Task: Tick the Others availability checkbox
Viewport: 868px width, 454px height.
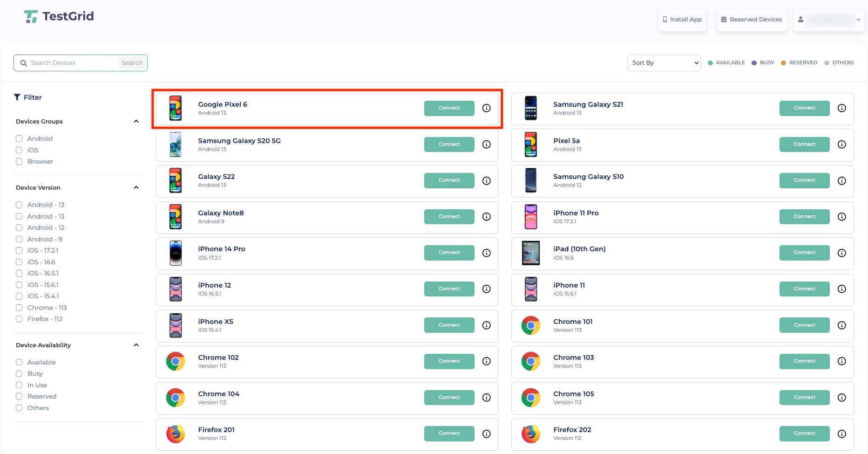Action: point(19,408)
